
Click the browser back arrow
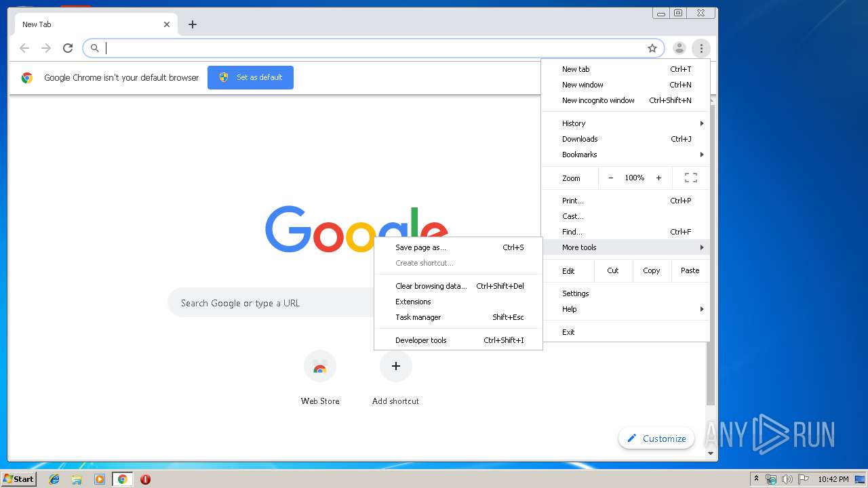point(24,48)
